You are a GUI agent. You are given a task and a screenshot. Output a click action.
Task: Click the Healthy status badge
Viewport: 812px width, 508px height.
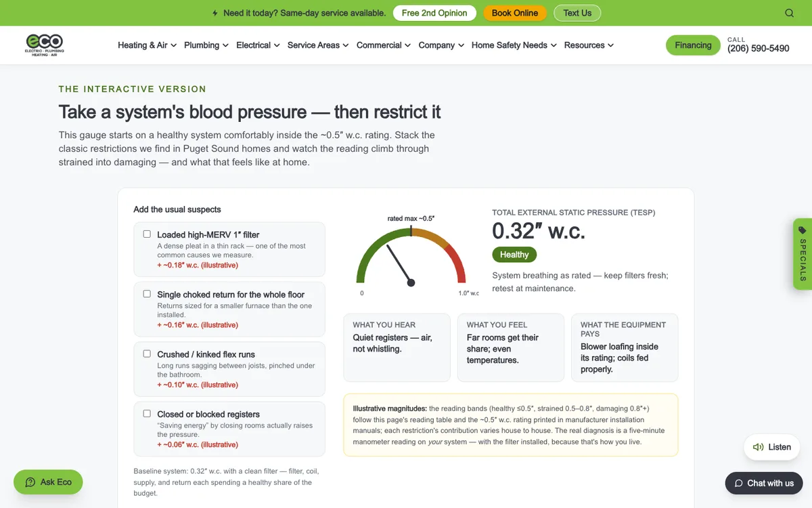point(514,255)
